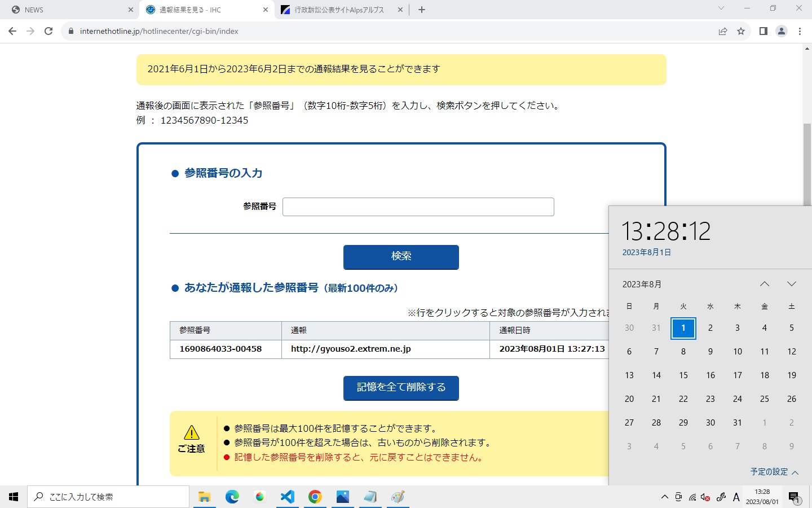Launch VS Code from the taskbar
This screenshot has height=508, width=812.
coord(288,497)
